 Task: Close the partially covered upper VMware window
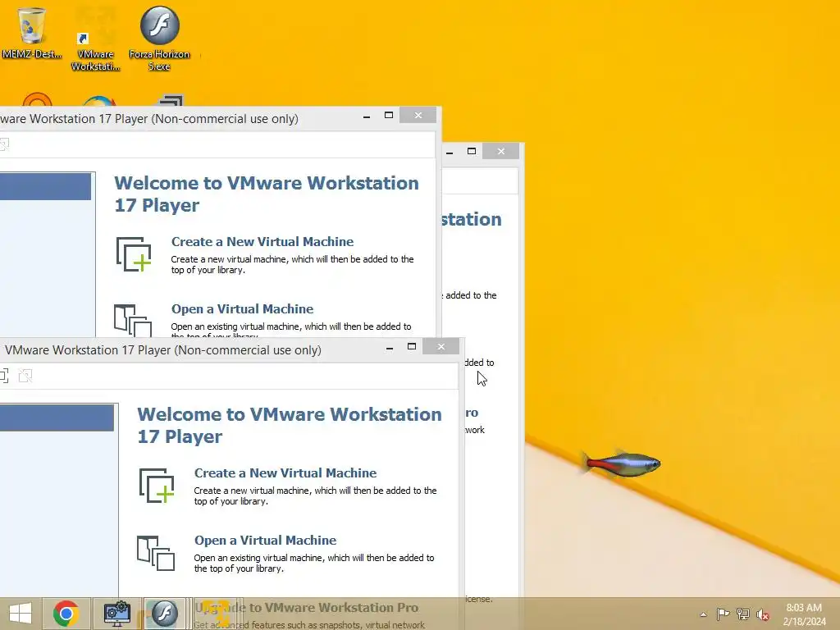[418, 115]
